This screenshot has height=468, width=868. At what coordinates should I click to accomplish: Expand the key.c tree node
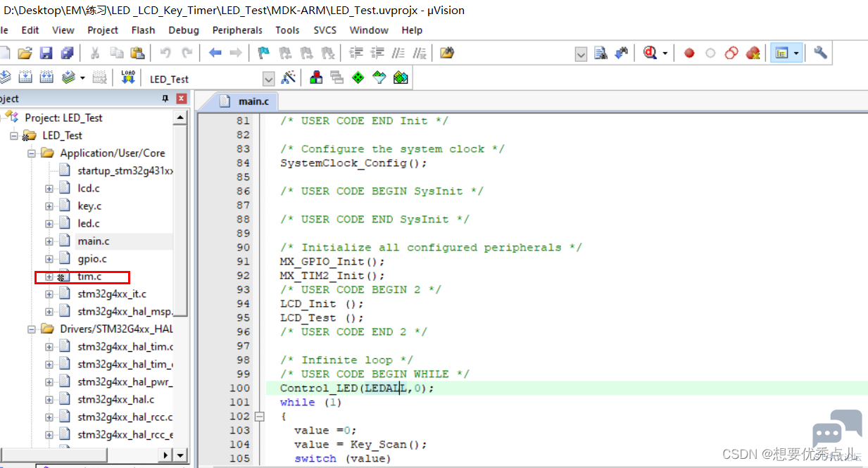point(49,205)
